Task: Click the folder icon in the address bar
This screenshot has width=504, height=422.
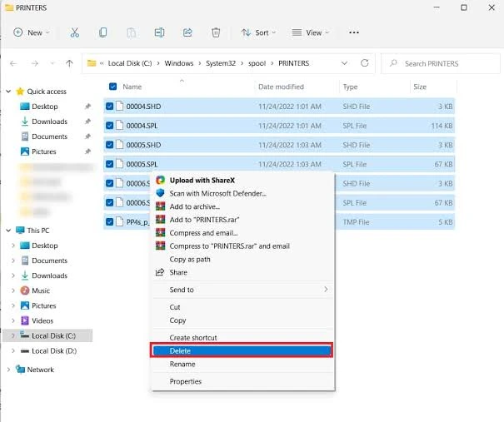Action: click(92, 63)
